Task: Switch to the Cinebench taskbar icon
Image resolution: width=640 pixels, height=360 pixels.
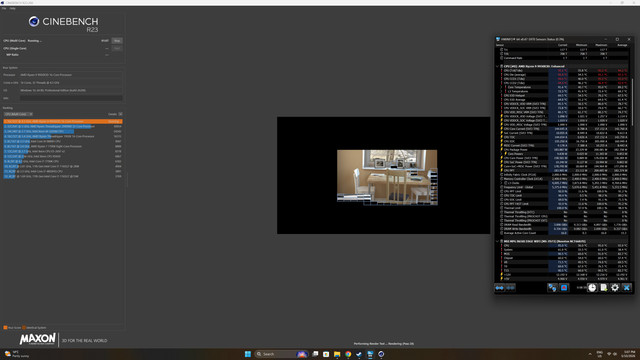Action: (381, 354)
